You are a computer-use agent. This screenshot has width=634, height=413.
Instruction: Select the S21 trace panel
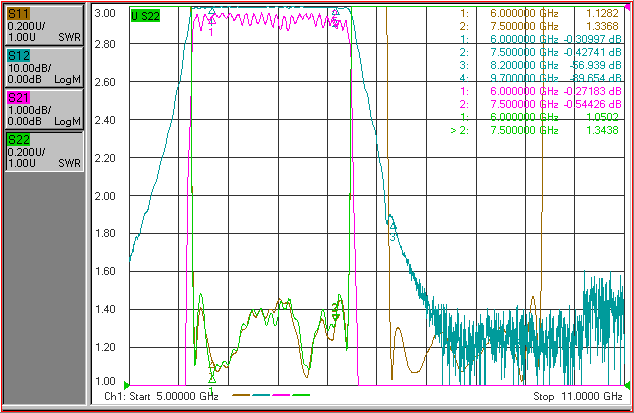pyautogui.click(x=44, y=109)
